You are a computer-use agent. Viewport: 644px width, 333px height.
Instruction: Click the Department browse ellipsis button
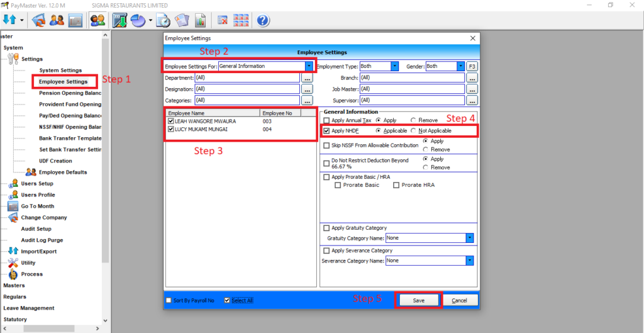307,78
